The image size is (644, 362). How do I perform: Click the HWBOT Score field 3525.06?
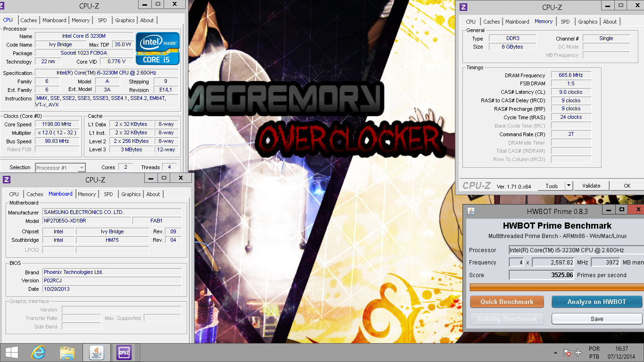541,275
